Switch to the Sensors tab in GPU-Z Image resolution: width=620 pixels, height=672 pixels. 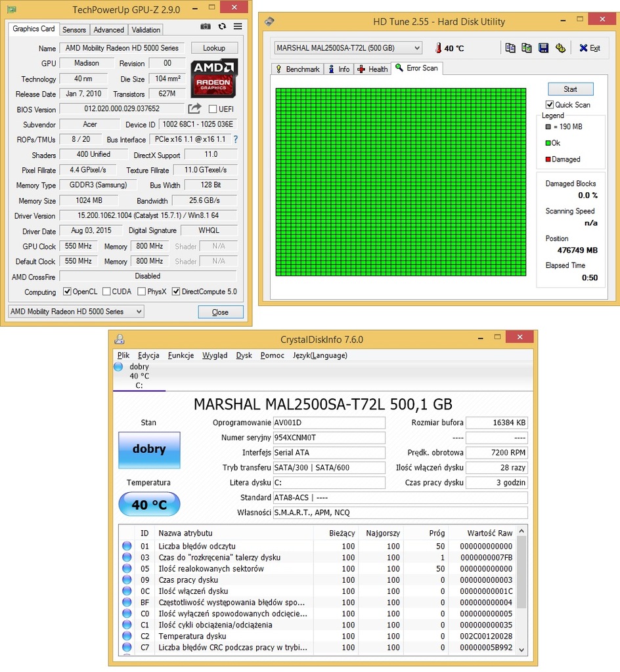point(74,30)
